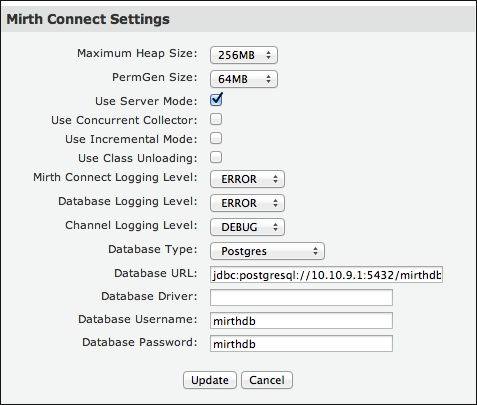This screenshot has height=405, width=477.
Task: Click into the Database URL field
Action: coord(326,275)
